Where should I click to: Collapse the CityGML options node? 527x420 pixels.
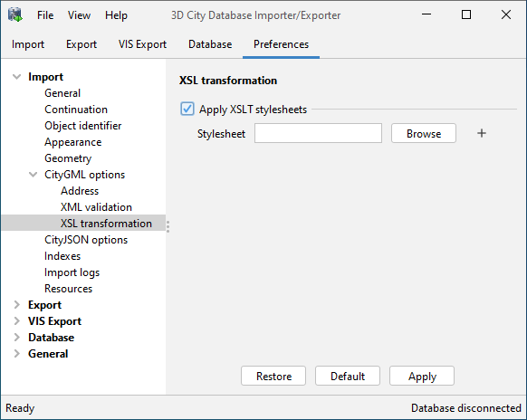(x=33, y=175)
